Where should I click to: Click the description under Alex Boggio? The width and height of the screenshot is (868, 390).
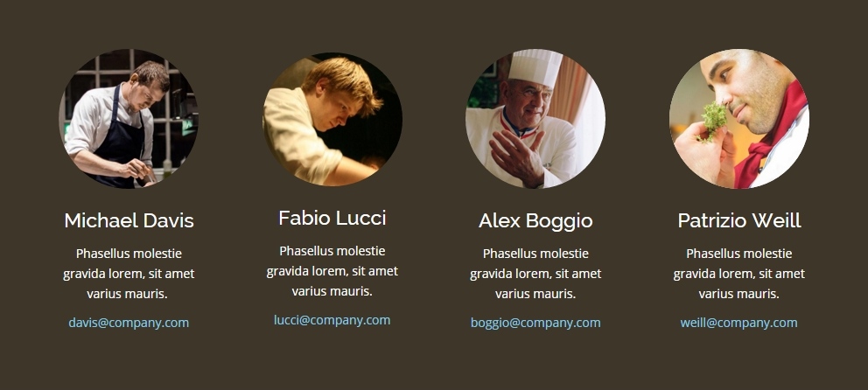(x=535, y=274)
